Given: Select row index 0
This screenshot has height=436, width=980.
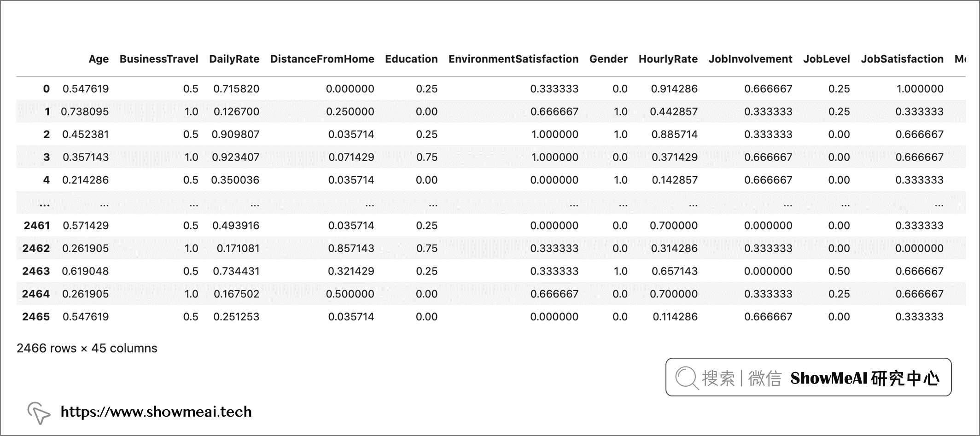Looking at the screenshot, I should (47, 89).
